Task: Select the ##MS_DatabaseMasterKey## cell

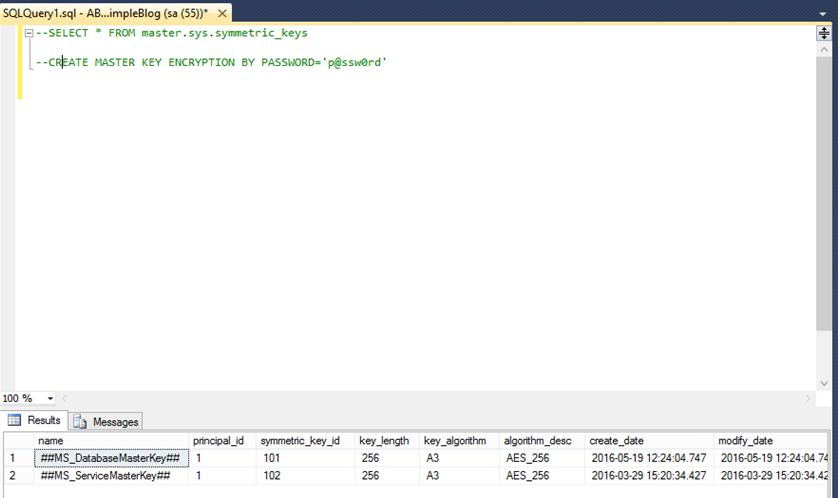Action: pyautogui.click(x=111, y=458)
